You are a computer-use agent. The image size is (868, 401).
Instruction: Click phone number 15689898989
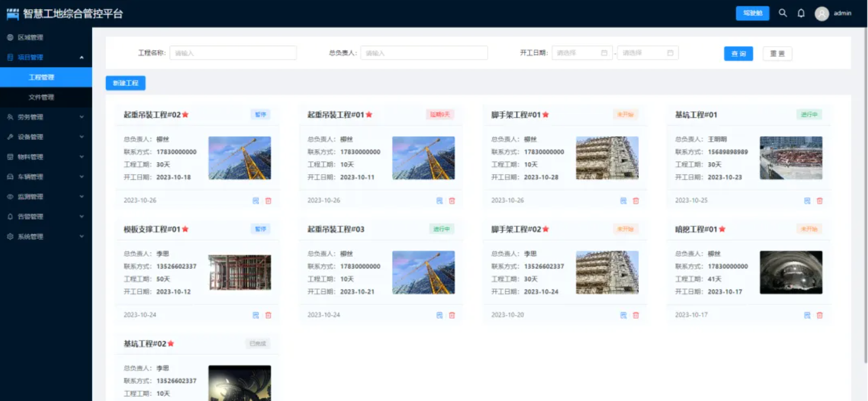click(728, 152)
